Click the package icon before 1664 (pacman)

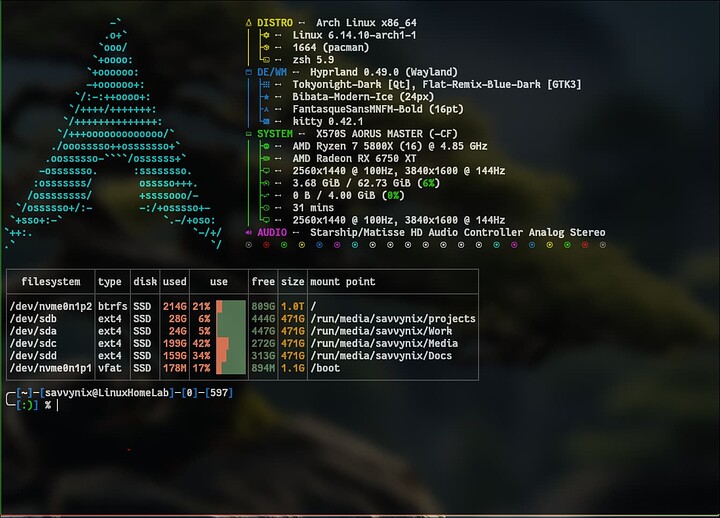266,47
